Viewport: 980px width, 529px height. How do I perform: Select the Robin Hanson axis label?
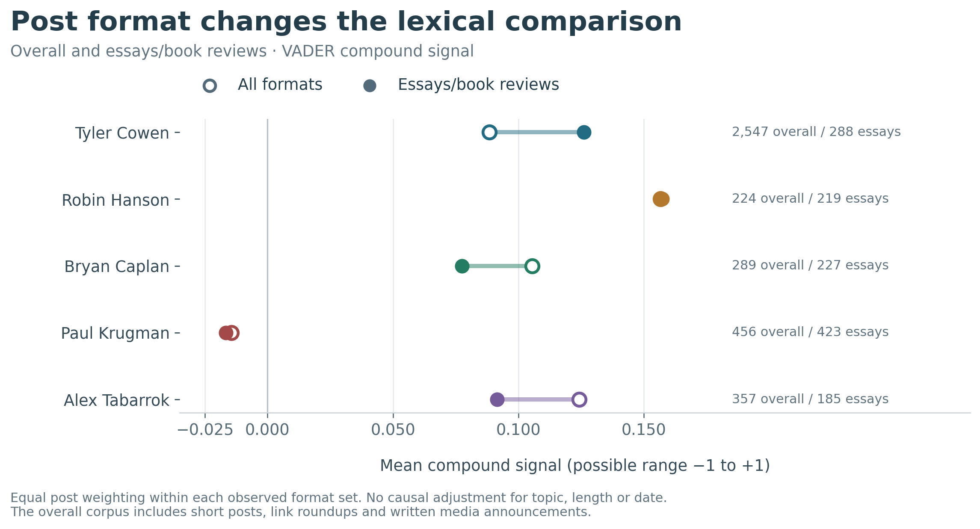point(115,200)
